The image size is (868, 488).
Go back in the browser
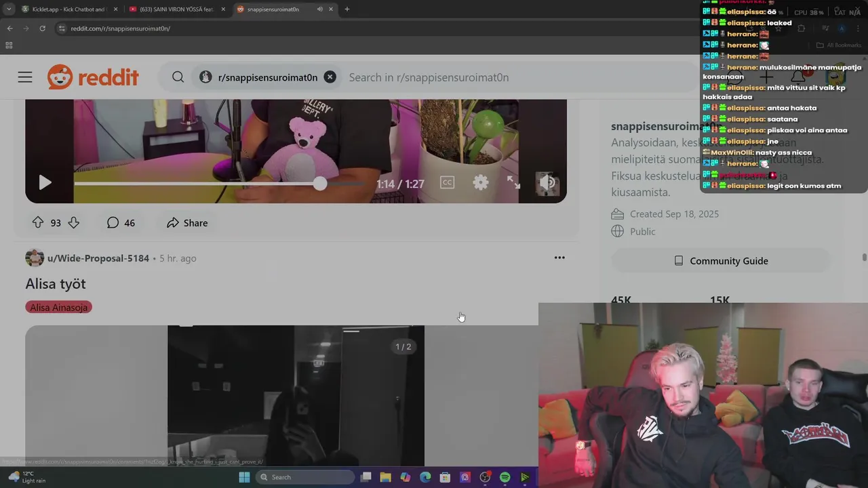pyautogui.click(x=9, y=28)
